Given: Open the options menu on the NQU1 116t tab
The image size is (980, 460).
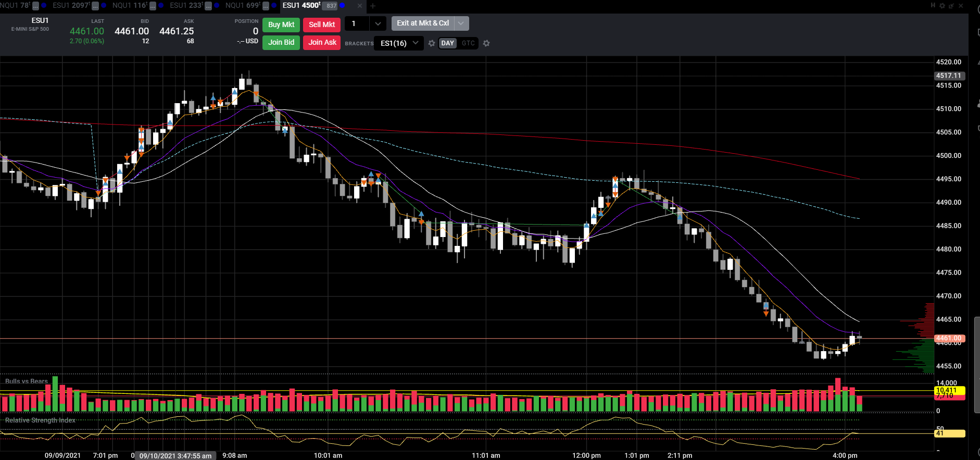Looking at the screenshot, I should (x=153, y=6).
